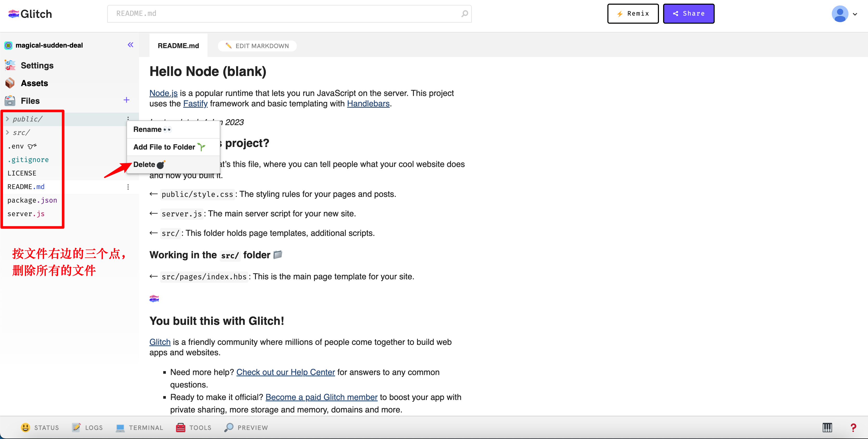This screenshot has height=439, width=868.
Task: Open the .env file
Action: 22,146
